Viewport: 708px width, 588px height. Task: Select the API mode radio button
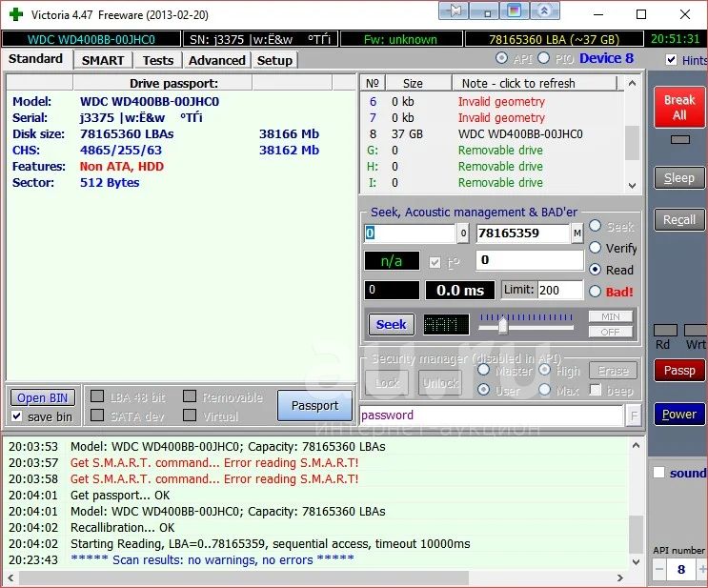(501, 58)
